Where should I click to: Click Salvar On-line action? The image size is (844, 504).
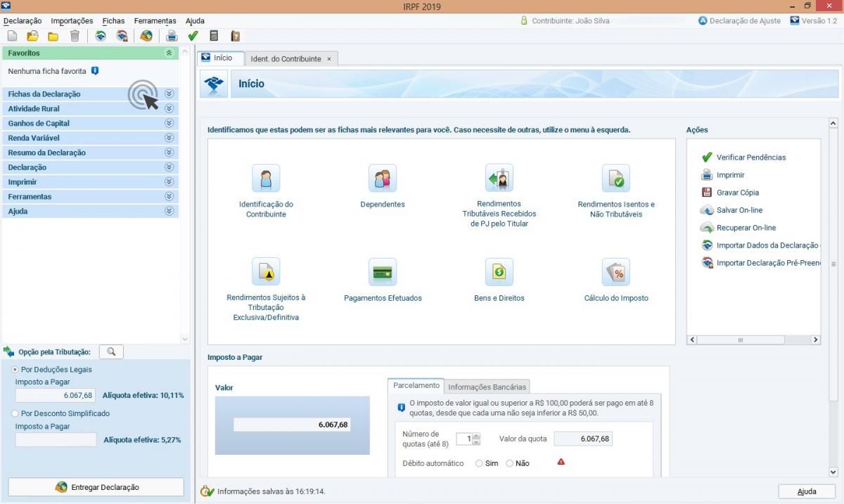732,210
